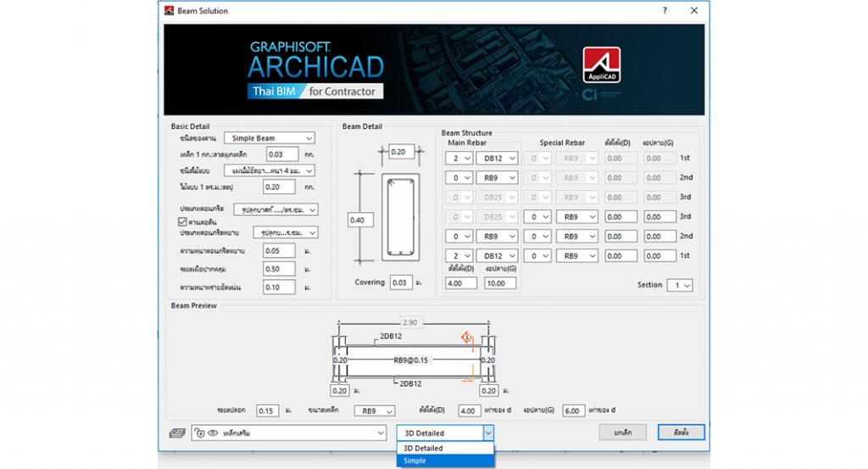Click the beam cross-section diagram

pyautogui.click(x=400, y=217)
